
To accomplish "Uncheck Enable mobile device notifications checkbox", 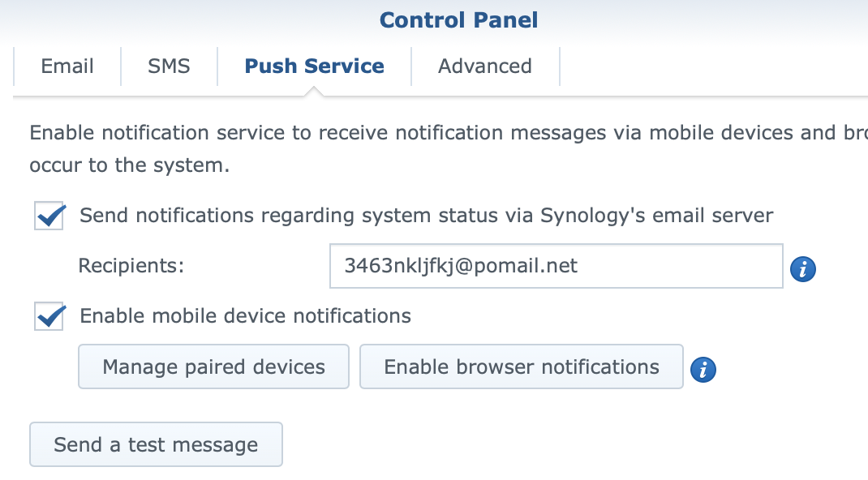I will [49, 316].
